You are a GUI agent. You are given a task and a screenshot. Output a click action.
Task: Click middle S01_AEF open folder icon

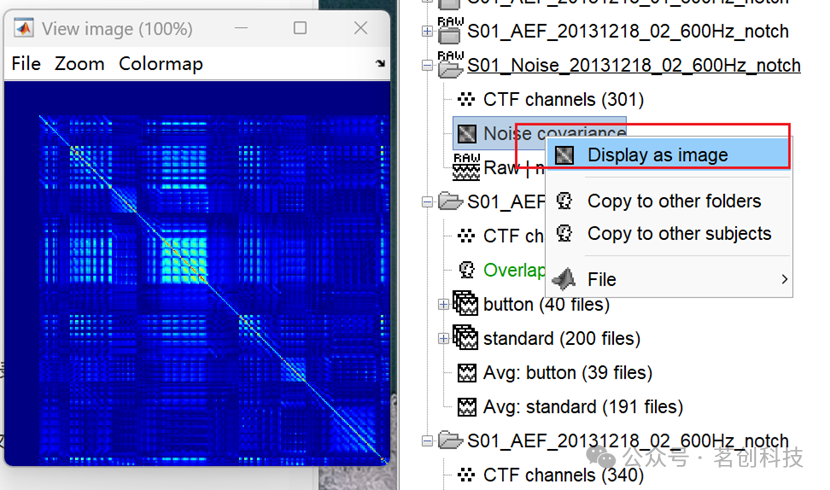tap(450, 202)
